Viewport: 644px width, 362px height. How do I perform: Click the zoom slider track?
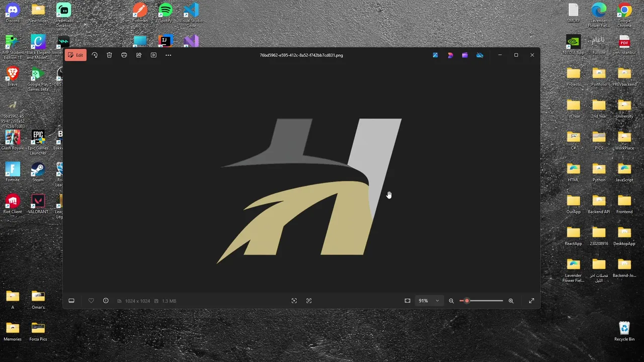click(481, 301)
